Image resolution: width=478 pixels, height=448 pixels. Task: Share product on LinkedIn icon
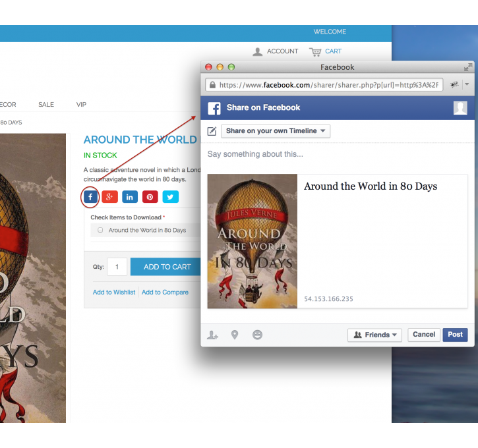(130, 197)
